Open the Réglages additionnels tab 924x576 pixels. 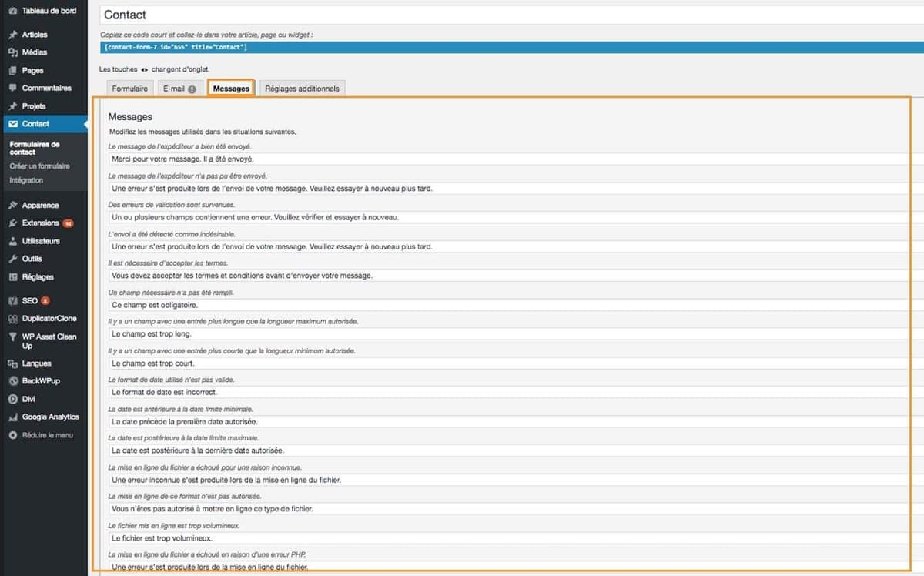[x=302, y=89]
